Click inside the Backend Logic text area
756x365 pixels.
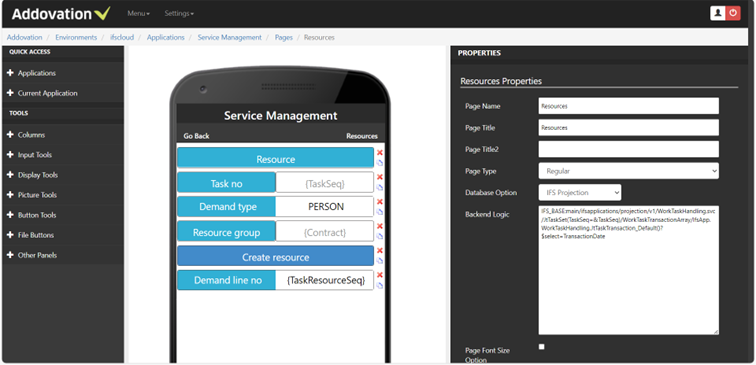click(x=628, y=270)
